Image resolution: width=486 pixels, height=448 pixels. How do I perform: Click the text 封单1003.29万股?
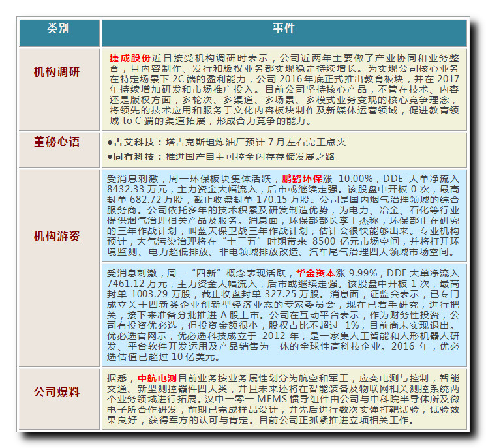coord(149,294)
